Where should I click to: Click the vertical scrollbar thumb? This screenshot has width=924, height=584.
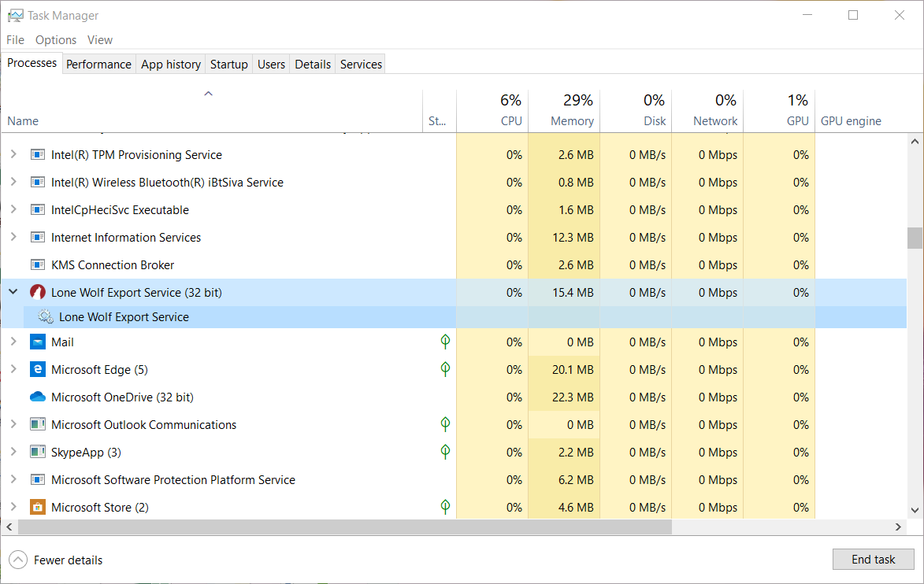pos(915,238)
